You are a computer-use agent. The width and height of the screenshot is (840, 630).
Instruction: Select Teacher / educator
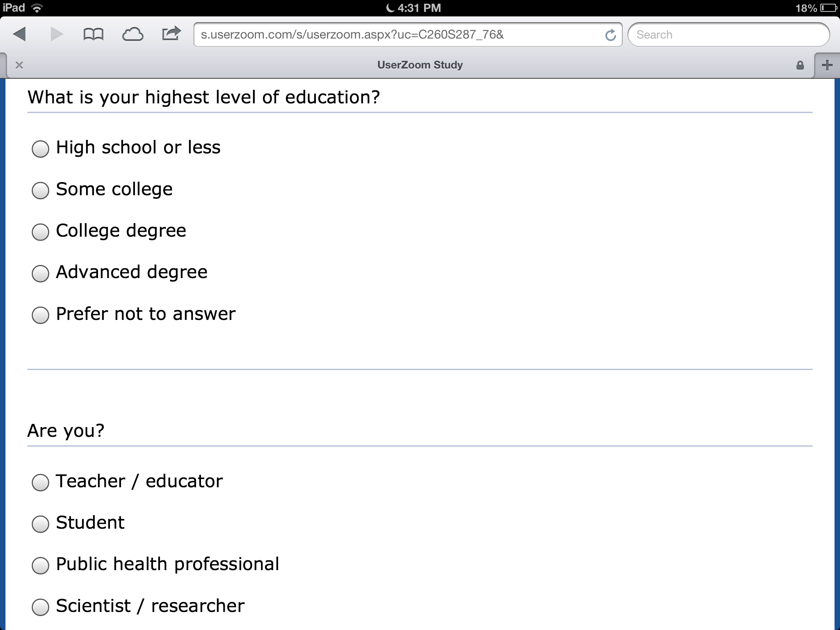pos(40,482)
